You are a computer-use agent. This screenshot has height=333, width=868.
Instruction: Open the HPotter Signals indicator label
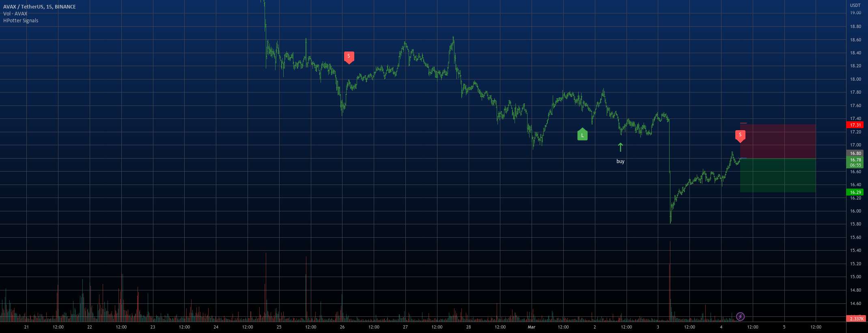21,20
